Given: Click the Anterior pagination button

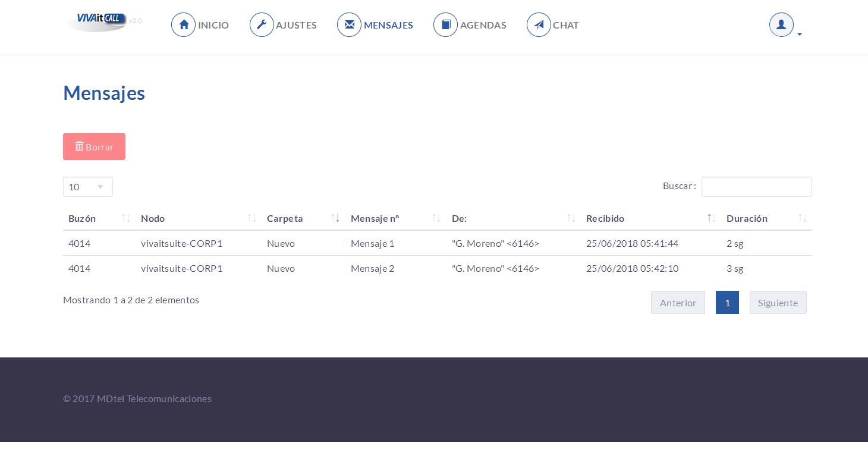Looking at the screenshot, I should tap(678, 303).
